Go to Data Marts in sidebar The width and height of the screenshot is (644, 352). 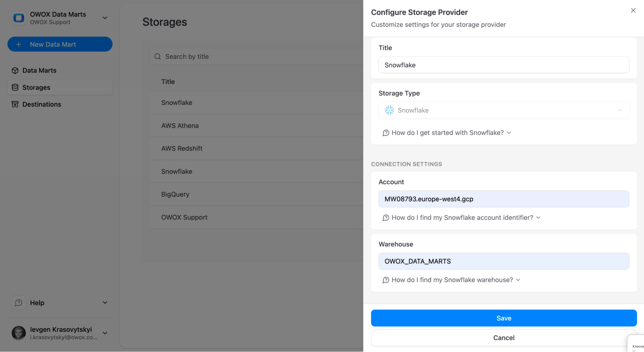click(39, 70)
